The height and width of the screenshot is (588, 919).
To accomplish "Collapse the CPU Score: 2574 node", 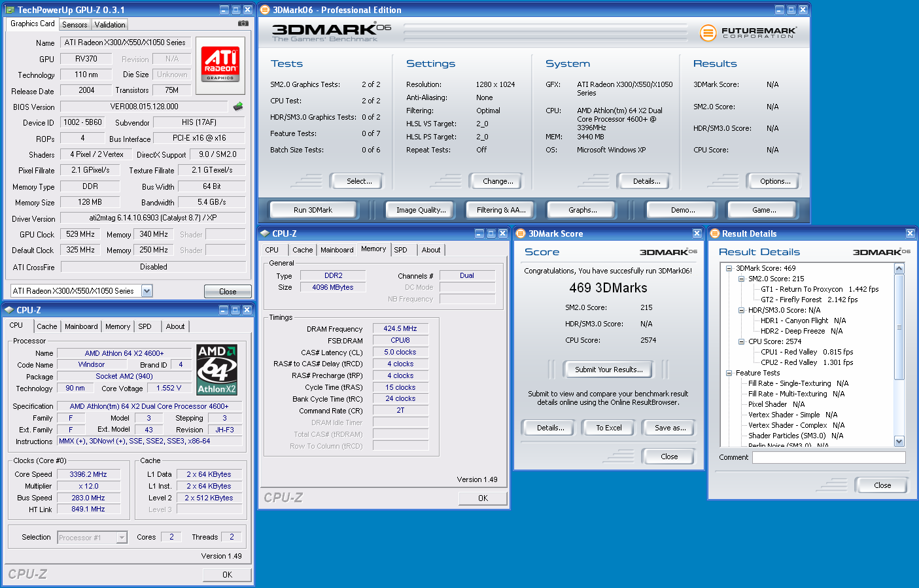I will 741,341.
